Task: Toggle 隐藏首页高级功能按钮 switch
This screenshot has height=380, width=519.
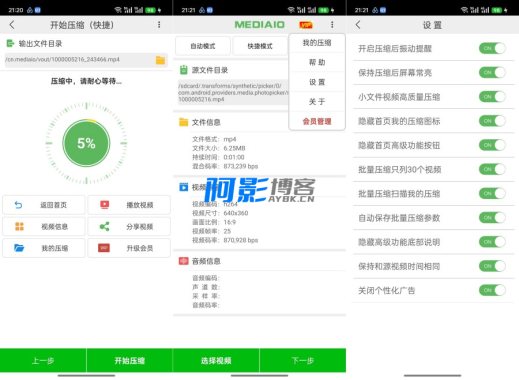Action: point(492,145)
